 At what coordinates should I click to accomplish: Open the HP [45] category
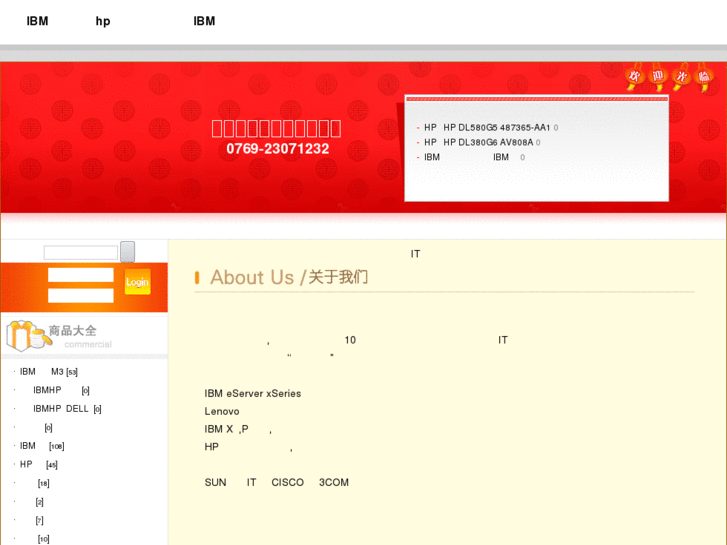coord(38,464)
